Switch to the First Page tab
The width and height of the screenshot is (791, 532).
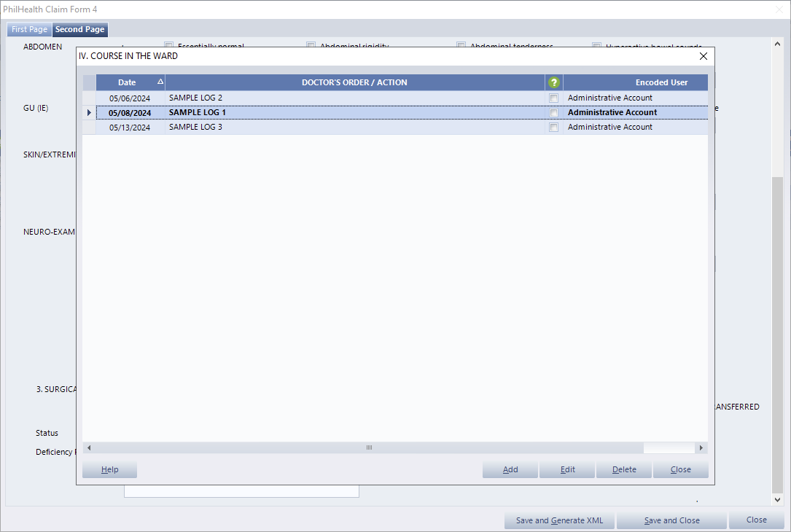coord(29,30)
